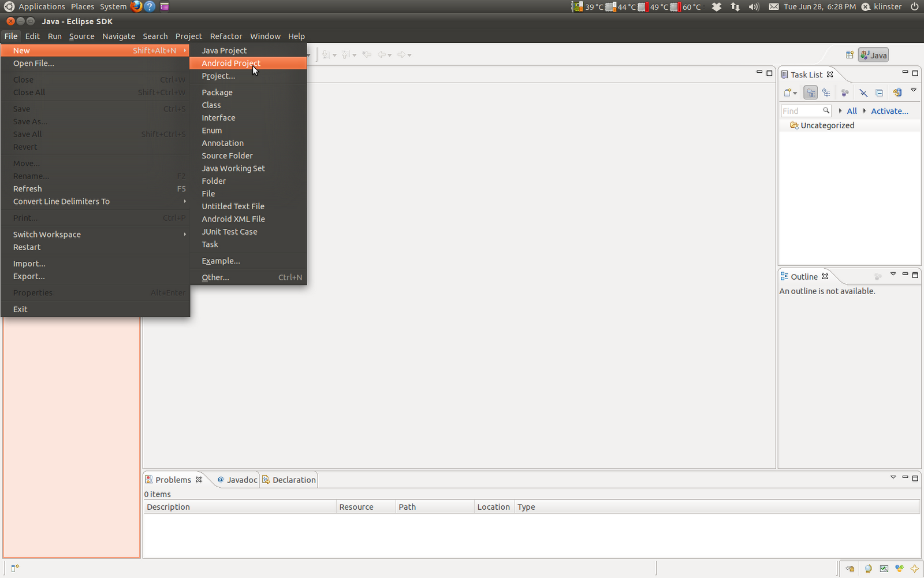Screen dimensions: 924x578
Task: Open the Edit menu
Action: click(x=32, y=36)
